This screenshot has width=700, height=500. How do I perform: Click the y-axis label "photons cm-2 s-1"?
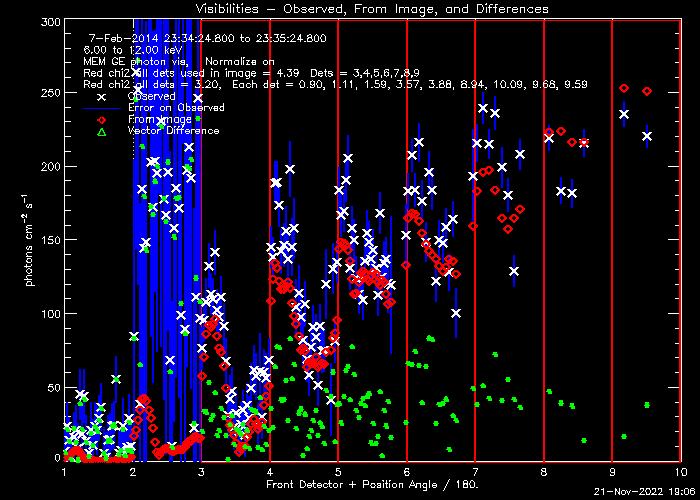pos(30,241)
